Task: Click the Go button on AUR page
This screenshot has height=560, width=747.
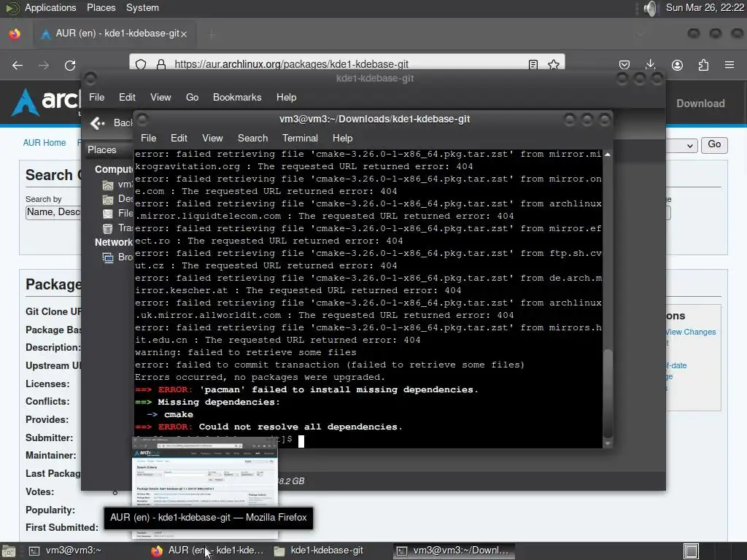Action: click(x=714, y=145)
